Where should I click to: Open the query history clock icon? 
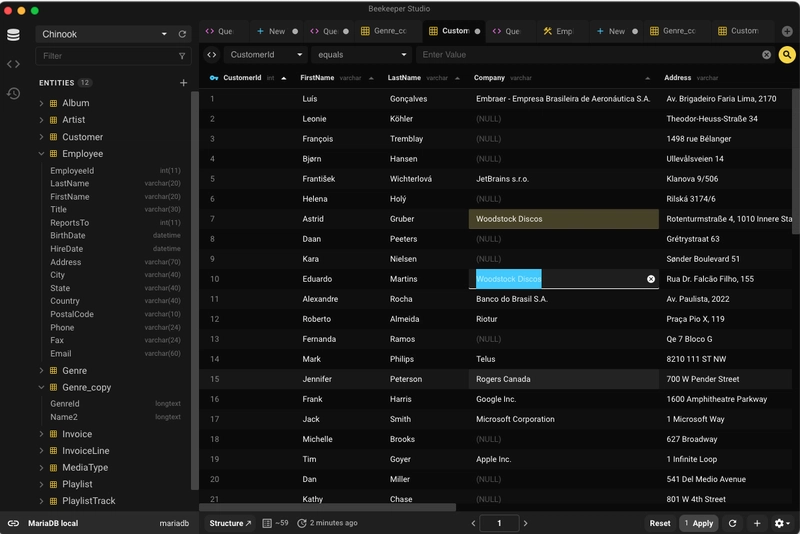13,93
